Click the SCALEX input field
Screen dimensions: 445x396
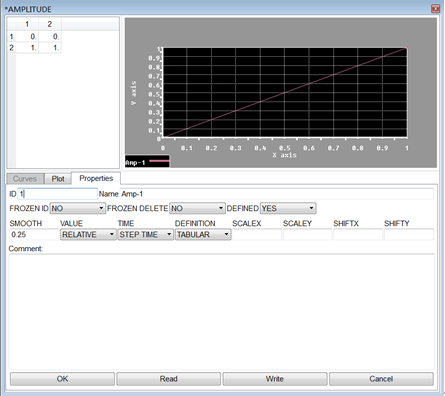tap(257, 235)
